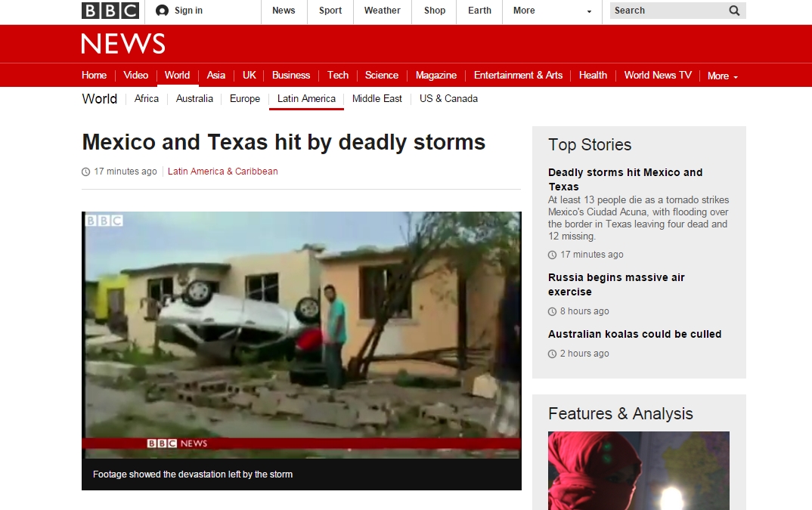Click the World sub-navigation heading
The image size is (812, 510).
[100, 98]
